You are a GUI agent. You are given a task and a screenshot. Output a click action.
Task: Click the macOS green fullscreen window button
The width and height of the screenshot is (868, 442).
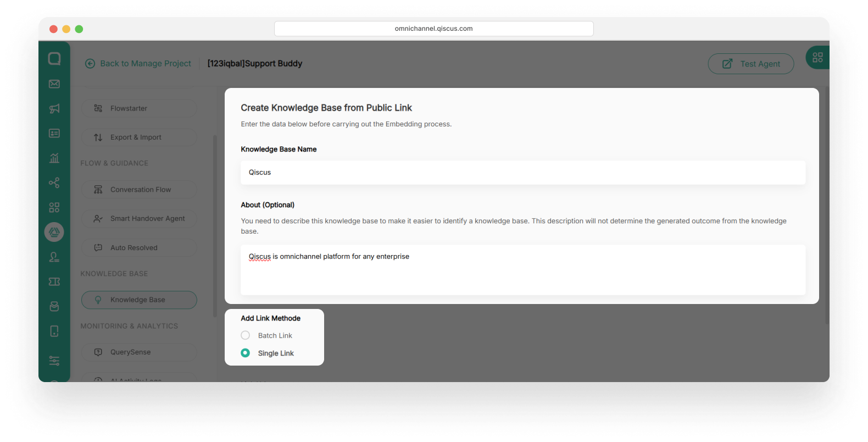[79, 29]
